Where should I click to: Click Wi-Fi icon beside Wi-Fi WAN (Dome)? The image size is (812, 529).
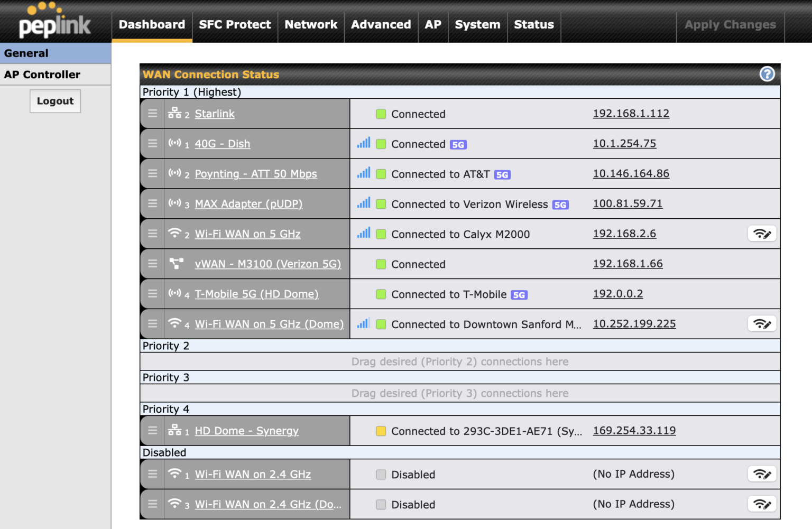pyautogui.click(x=176, y=323)
